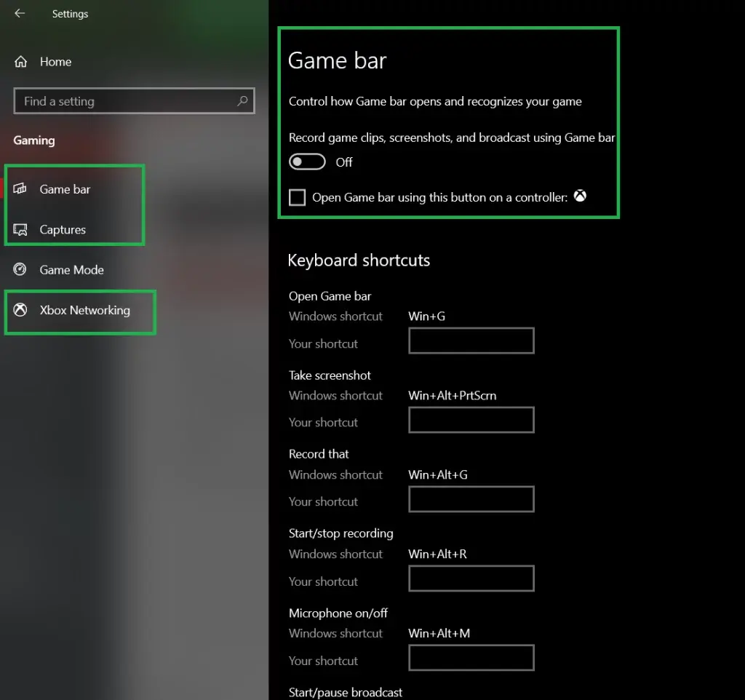Select Game Mode in sidebar
This screenshot has width=745, height=700.
tap(72, 270)
